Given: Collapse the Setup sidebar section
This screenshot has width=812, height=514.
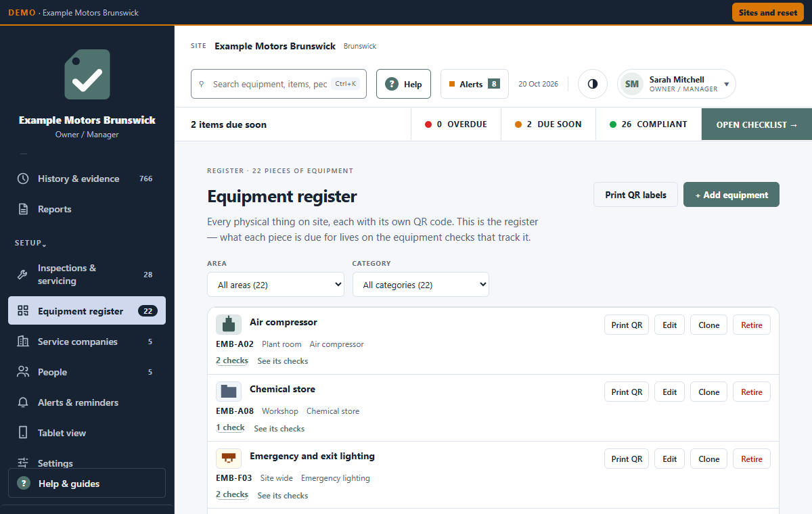Looking at the screenshot, I should tap(30, 243).
